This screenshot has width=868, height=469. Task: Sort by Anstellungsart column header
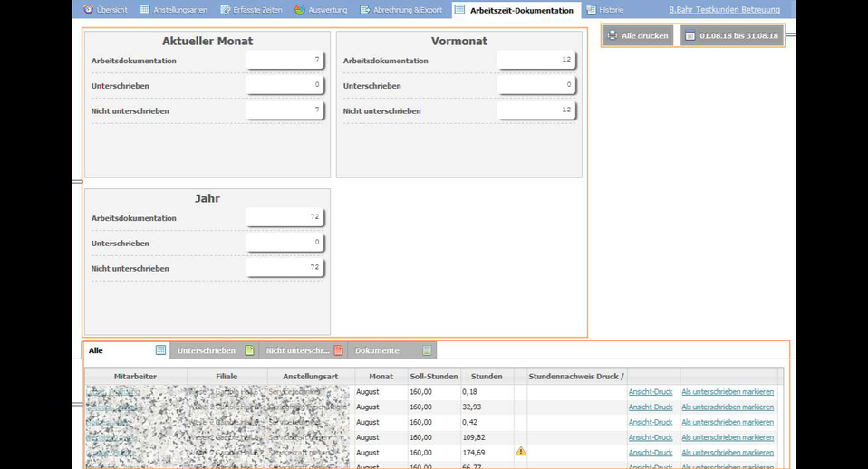coord(311,376)
